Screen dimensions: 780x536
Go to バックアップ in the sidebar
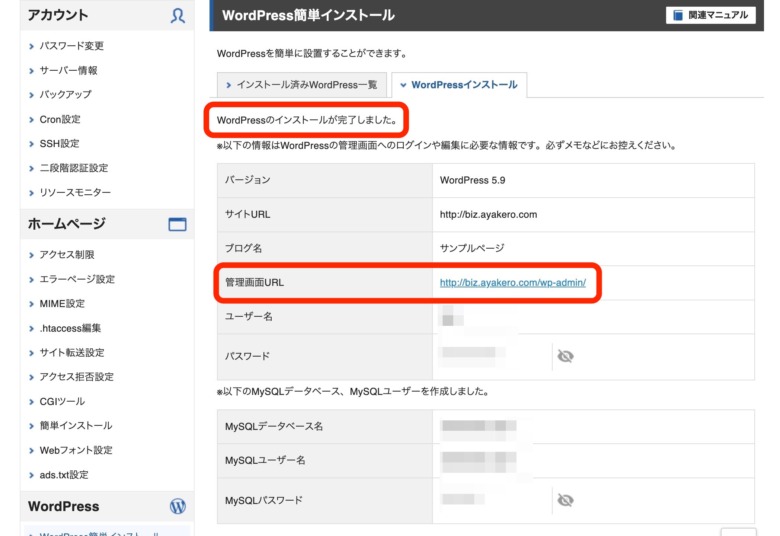point(65,95)
